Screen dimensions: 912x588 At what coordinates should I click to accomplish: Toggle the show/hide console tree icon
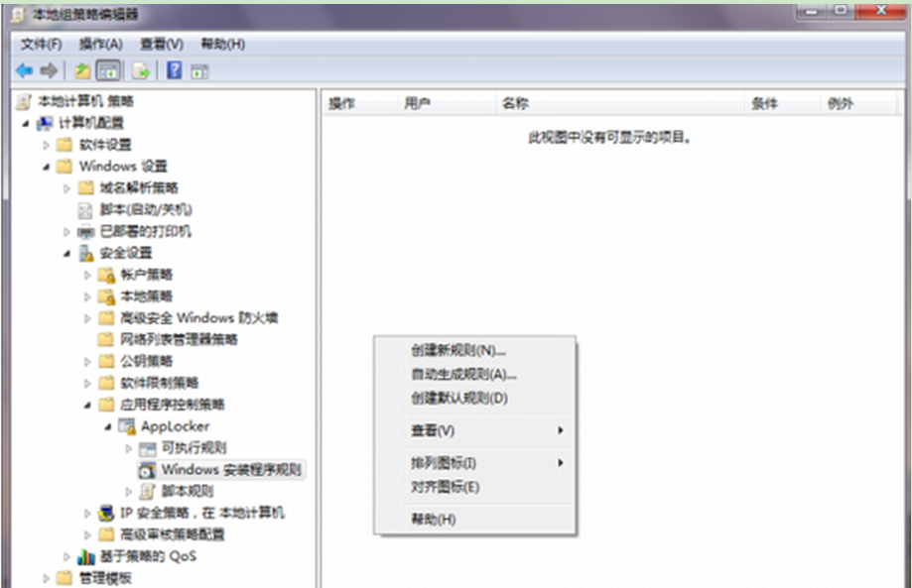tap(109, 70)
